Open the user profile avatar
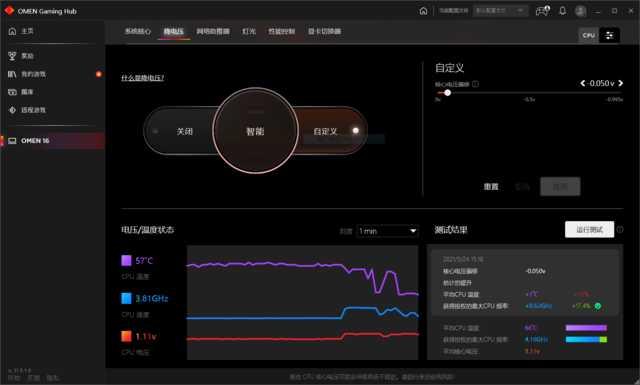Screen dimensions: 640x385 coord(580,11)
